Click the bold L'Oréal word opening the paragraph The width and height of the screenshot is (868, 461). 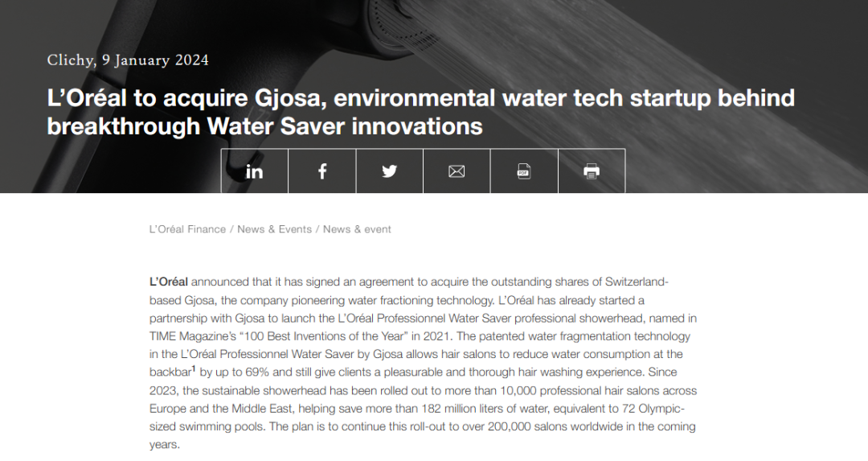pyautogui.click(x=169, y=282)
